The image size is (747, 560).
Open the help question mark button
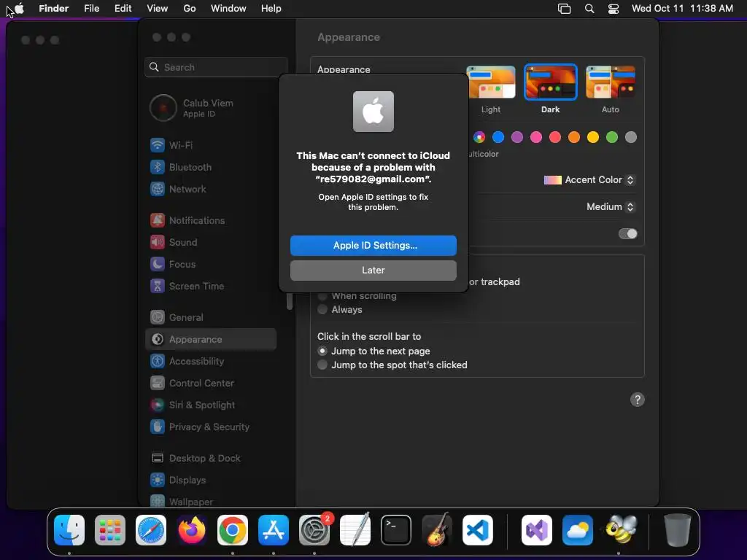[x=638, y=400]
